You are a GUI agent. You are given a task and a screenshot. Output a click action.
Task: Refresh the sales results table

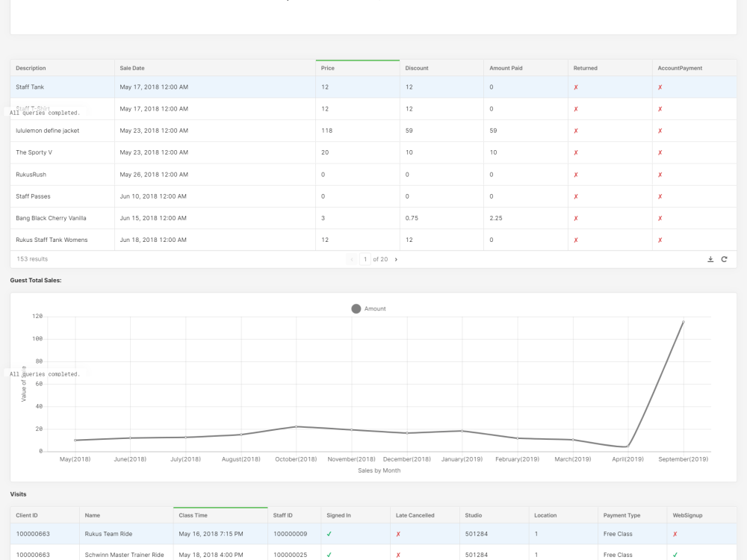click(724, 259)
